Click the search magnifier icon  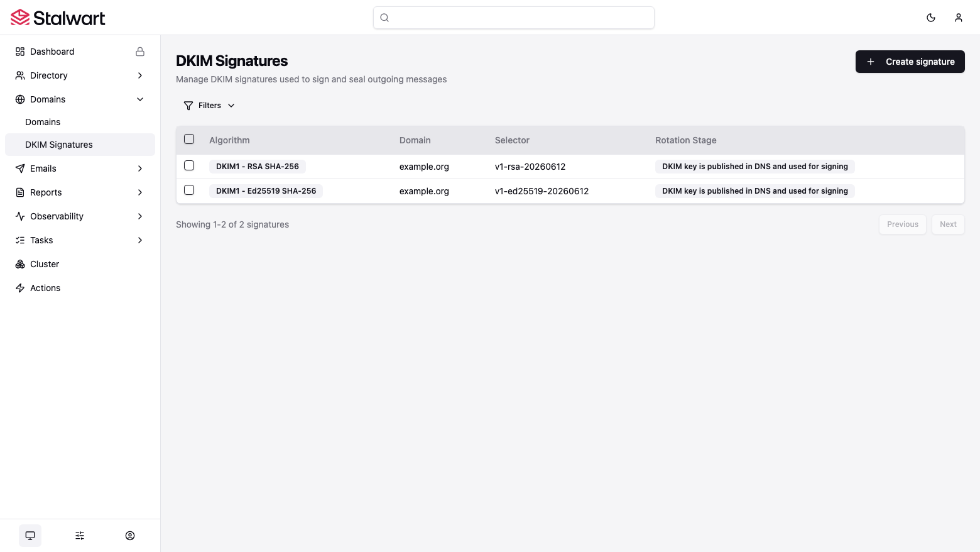point(384,18)
